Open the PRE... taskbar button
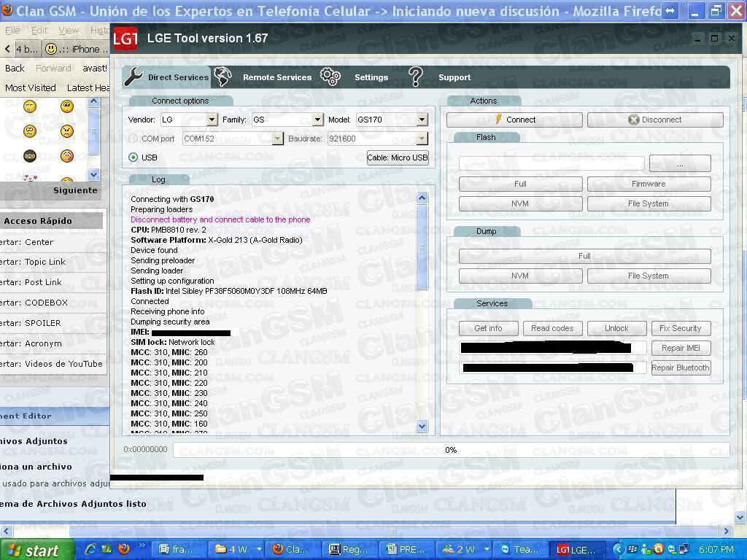 pyautogui.click(x=406, y=550)
